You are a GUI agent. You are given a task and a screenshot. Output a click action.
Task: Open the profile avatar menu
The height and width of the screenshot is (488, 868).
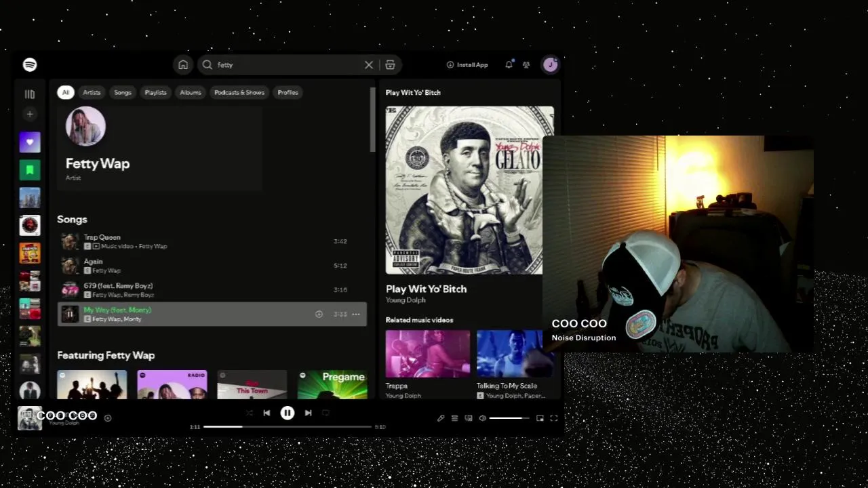click(x=550, y=64)
